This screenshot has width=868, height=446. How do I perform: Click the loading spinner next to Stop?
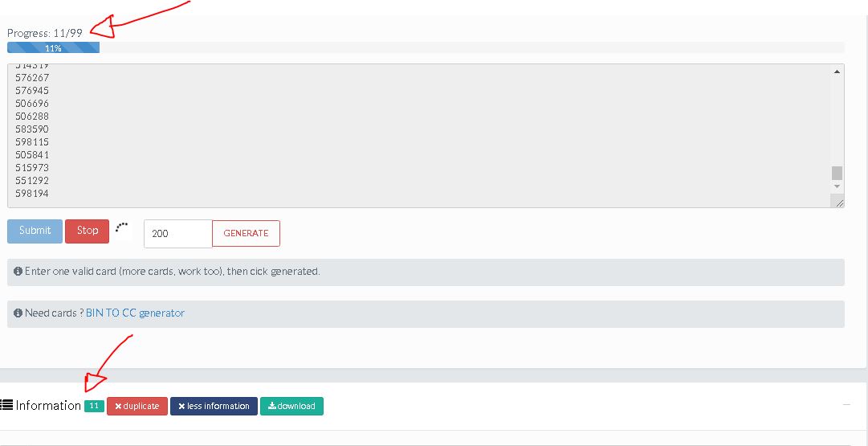(x=122, y=227)
